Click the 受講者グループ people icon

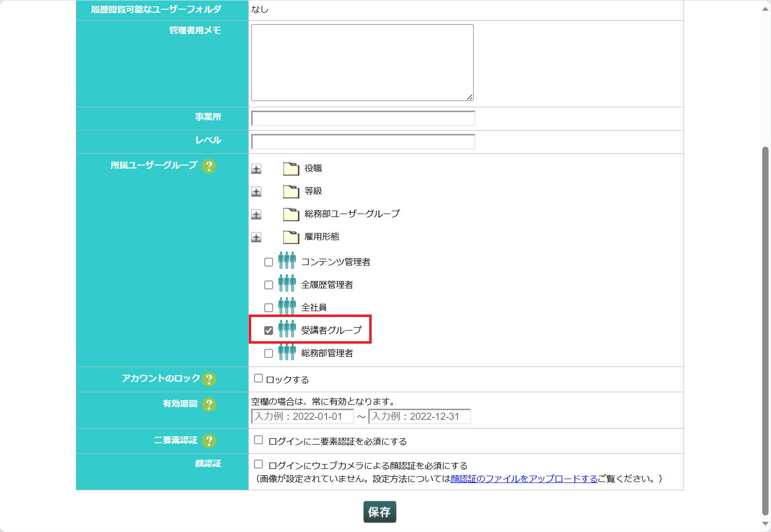(x=287, y=329)
